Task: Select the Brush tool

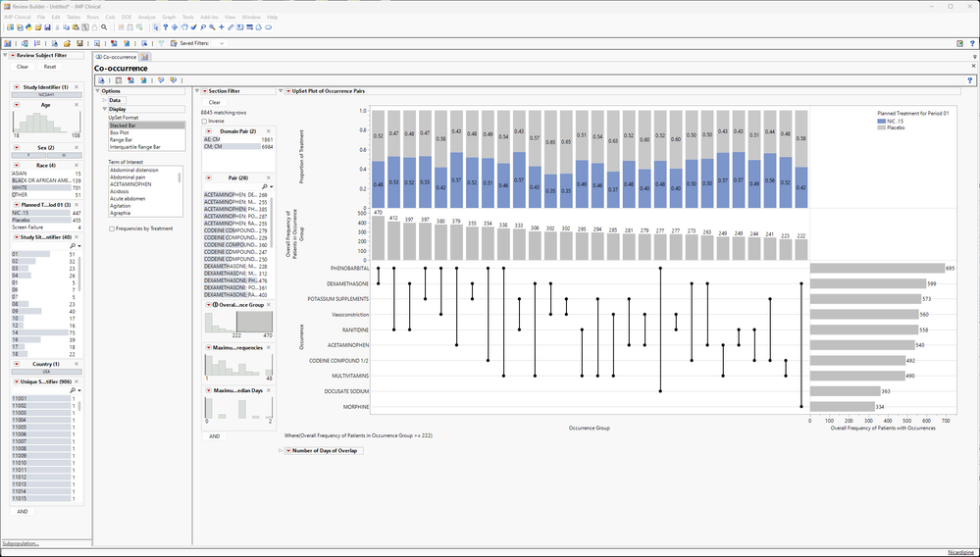Action: (194, 27)
